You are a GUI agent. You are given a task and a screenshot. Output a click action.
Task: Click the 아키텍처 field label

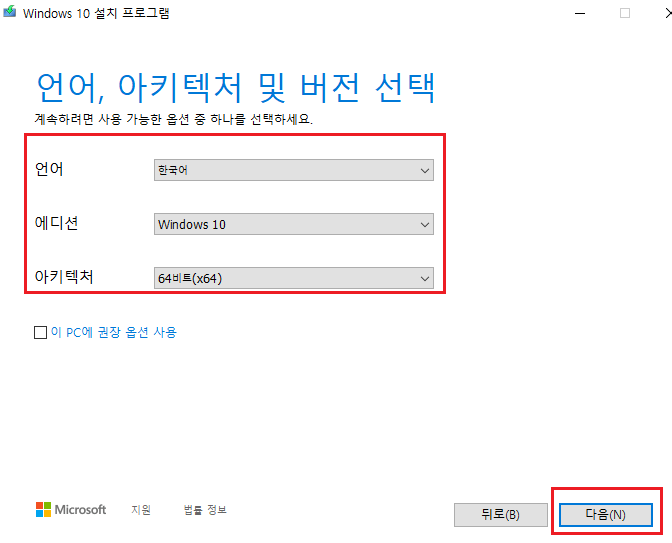[64, 277]
